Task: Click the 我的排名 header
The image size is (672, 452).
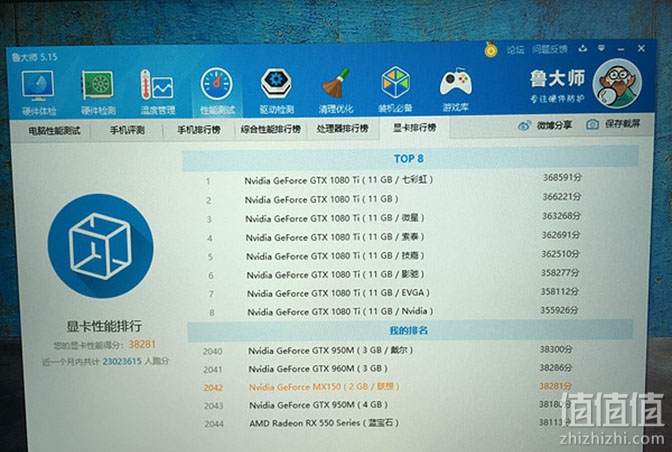Action: pos(409,330)
